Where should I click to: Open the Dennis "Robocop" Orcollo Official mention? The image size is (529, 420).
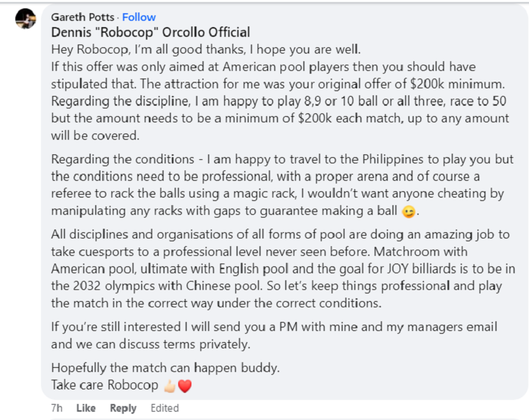[150, 33]
